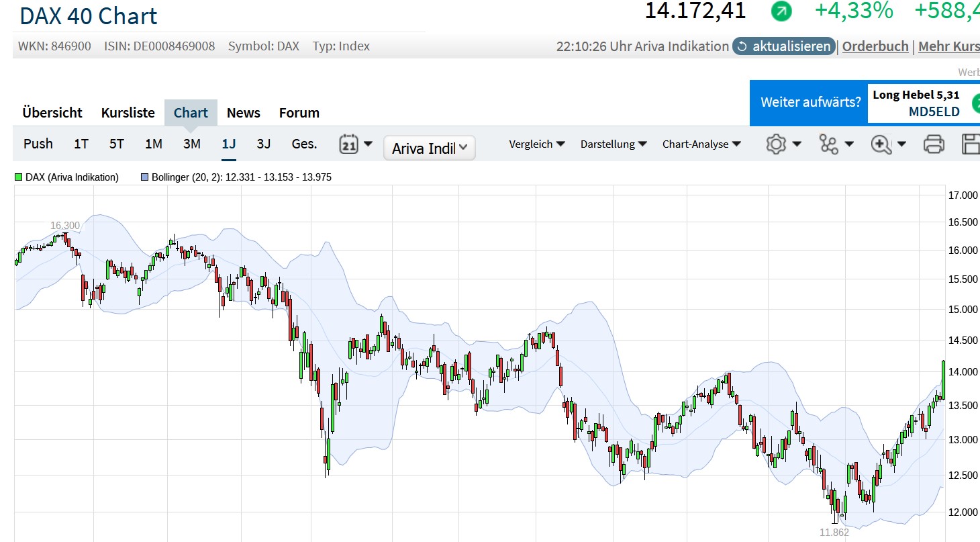Print the chart using printer icon
Screen dimensions: 980x542
pyautogui.click(x=934, y=144)
